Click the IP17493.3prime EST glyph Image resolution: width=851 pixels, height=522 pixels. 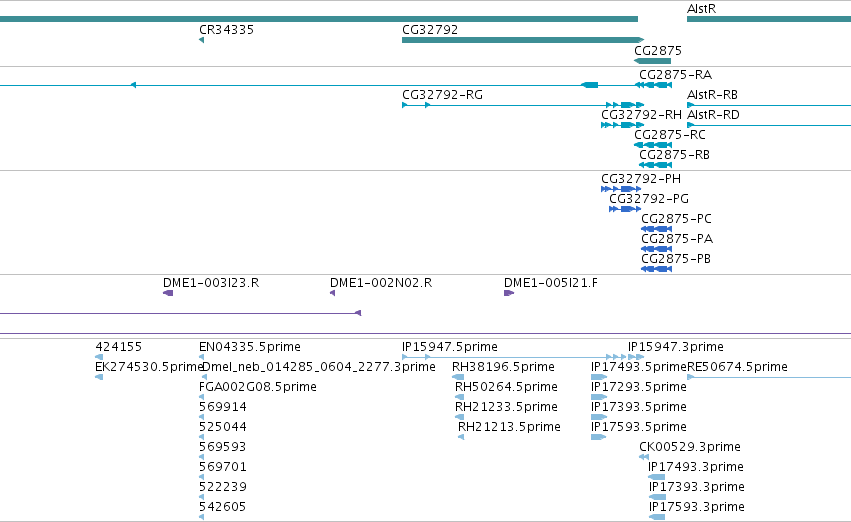pyautogui.click(x=656, y=478)
